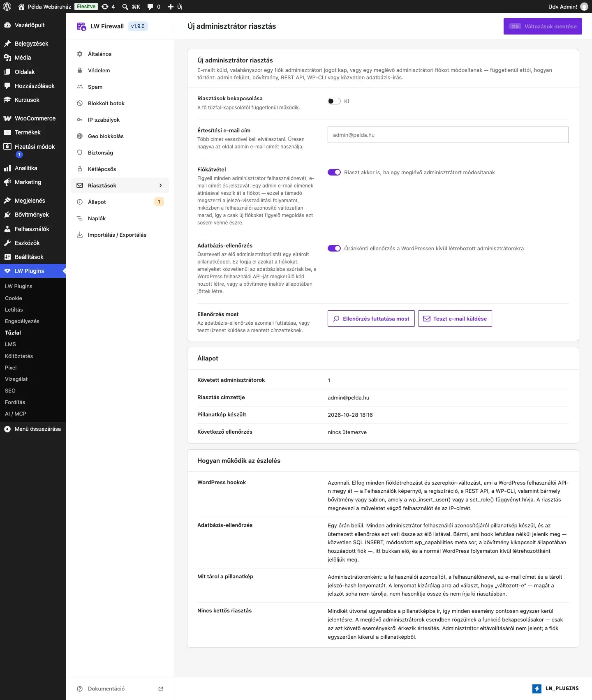Collapse menu via Menü összezárása

[33, 429]
